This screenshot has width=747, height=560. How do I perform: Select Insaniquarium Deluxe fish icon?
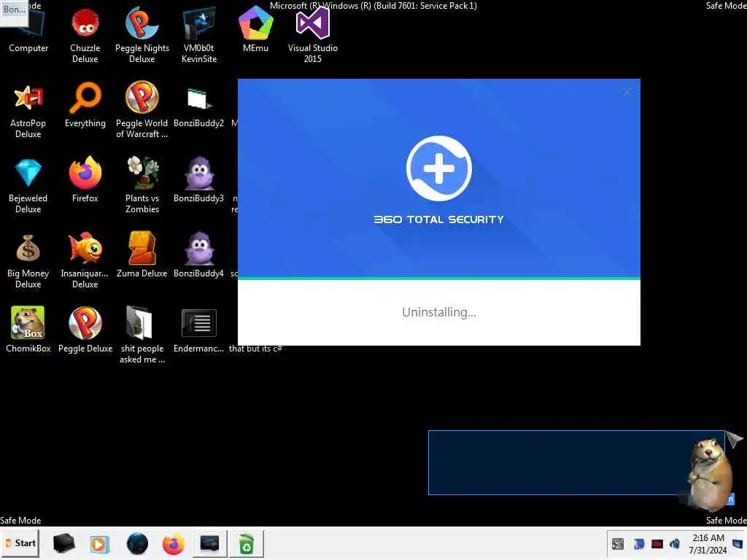click(85, 261)
